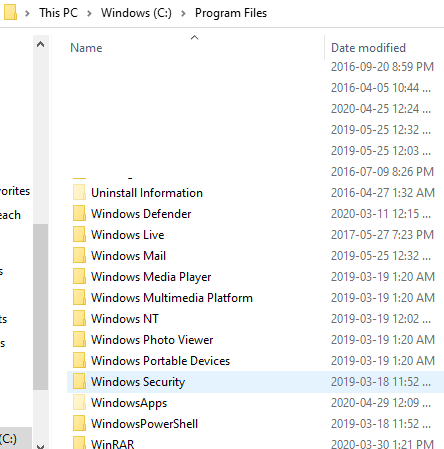Screen dimensions: 444x449
Task: Select the Windows Security folder name
Action: [x=138, y=382]
